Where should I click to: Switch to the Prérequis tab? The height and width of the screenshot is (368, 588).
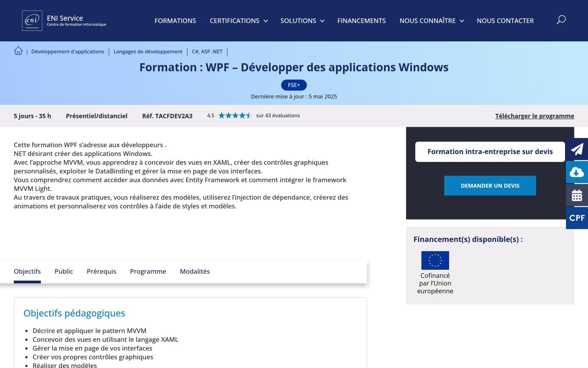(x=101, y=271)
